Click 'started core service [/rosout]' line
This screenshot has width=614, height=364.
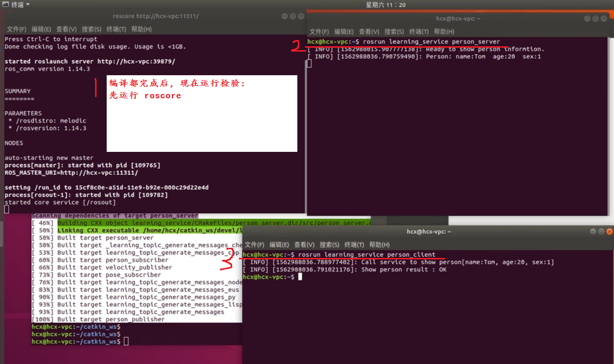(60, 202)
